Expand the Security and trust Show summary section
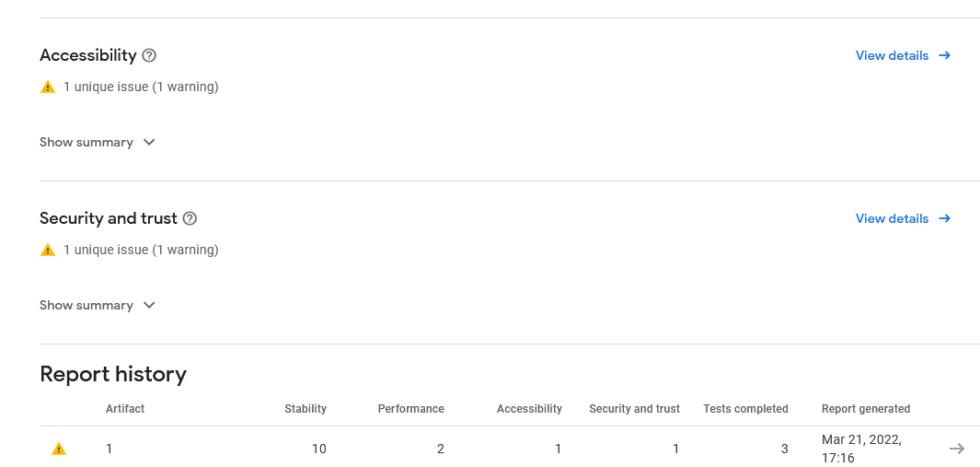 [86, 305]
